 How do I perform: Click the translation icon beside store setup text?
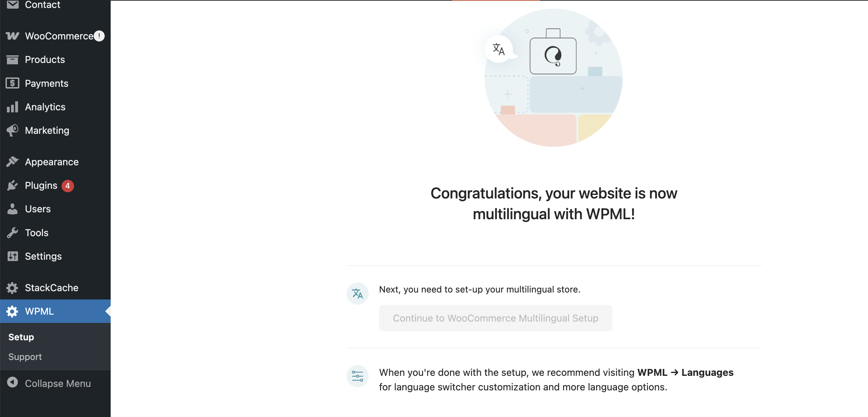pos(358,294)
